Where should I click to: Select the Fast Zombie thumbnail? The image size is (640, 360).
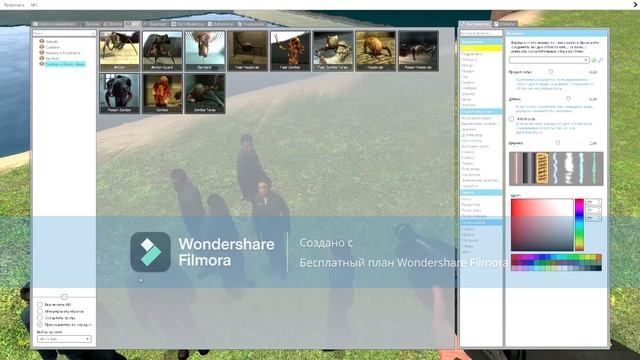point(290,51)
